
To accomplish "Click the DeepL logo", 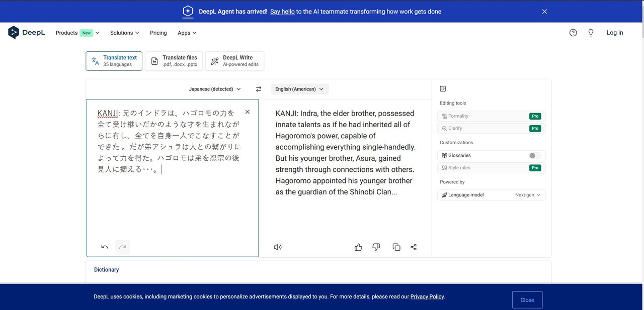I will coord(27,33).
